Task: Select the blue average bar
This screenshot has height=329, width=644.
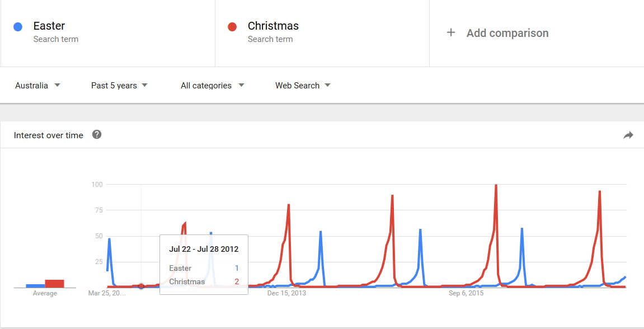Action: [35, 286]
